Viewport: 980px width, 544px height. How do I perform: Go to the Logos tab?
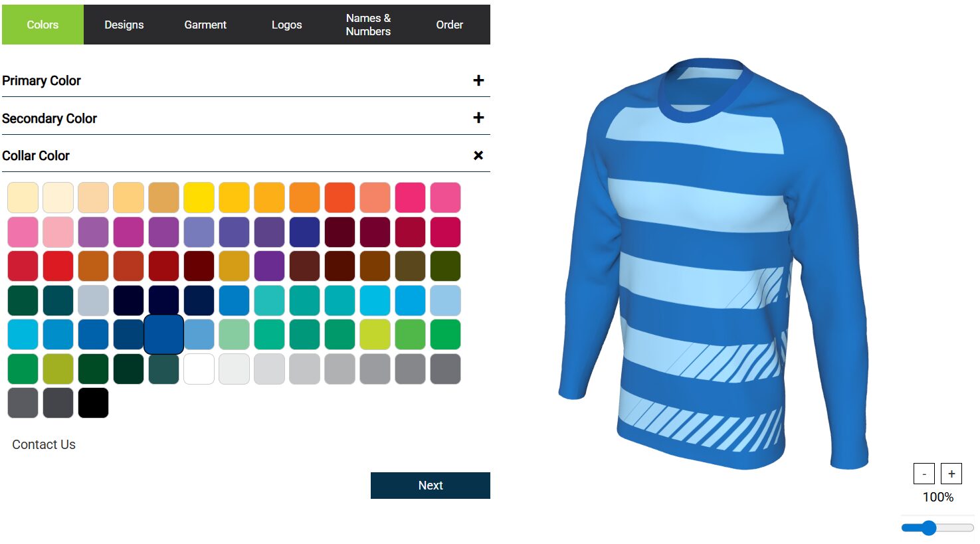[x=287, y=25]
